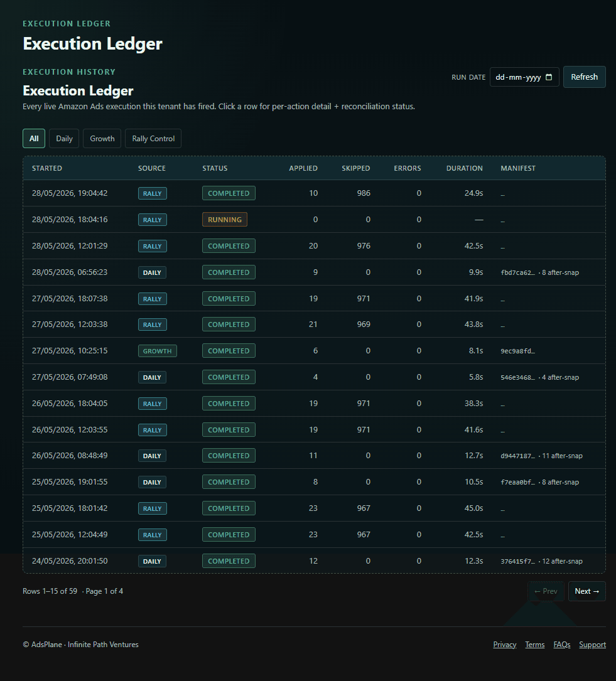Open the calendar picker icon in Run Date
The height and width of the screenshot is (681, 616).
coord(549,77)
